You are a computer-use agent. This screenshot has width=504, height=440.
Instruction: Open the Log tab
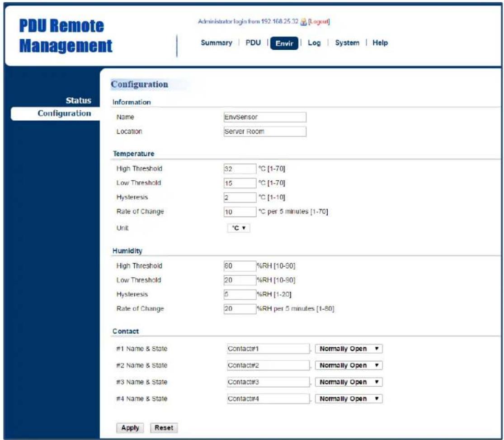pyautogui.click(x=314, y=43)
